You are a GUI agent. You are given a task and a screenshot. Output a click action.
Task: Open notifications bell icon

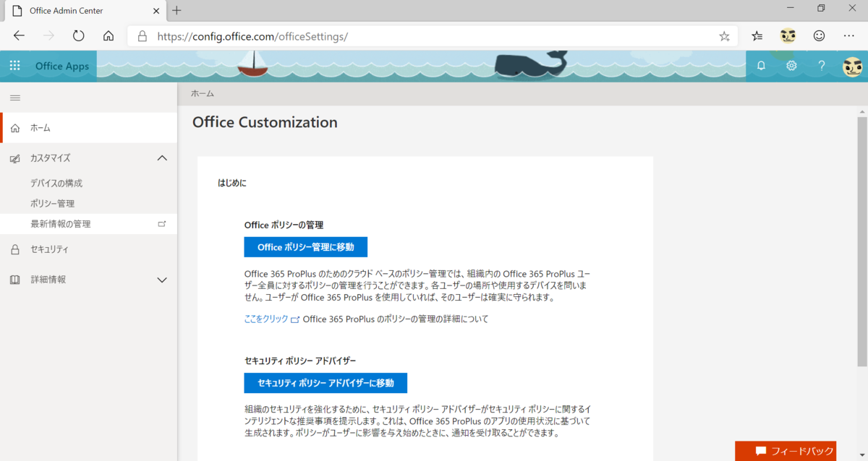tap(761, 66)
